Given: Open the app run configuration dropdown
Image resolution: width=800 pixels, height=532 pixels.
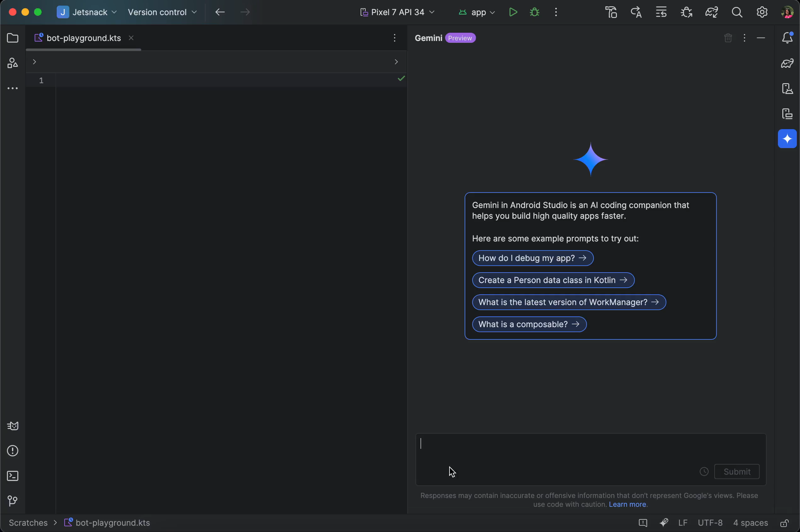Looking at the screenshot, I should click(x=477, y=12).
